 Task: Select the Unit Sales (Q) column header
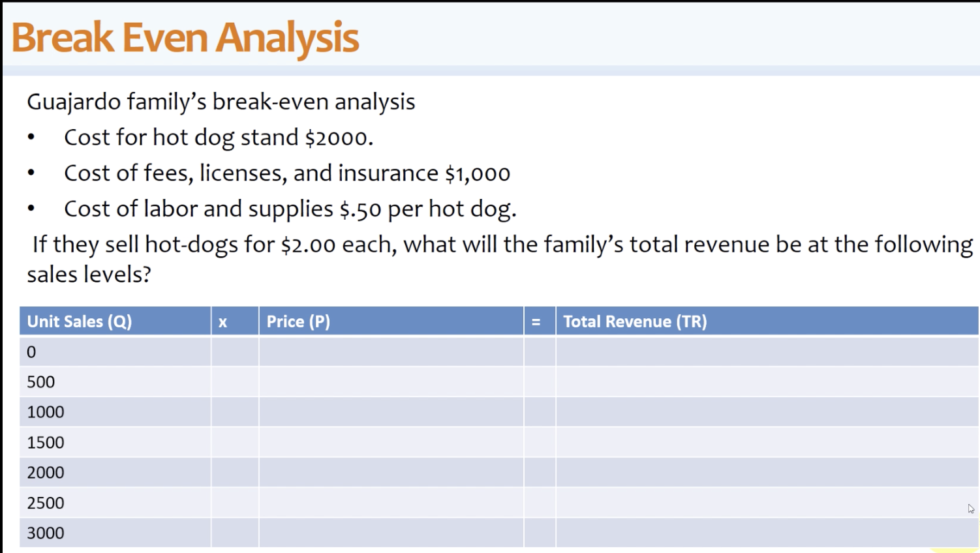78,321
